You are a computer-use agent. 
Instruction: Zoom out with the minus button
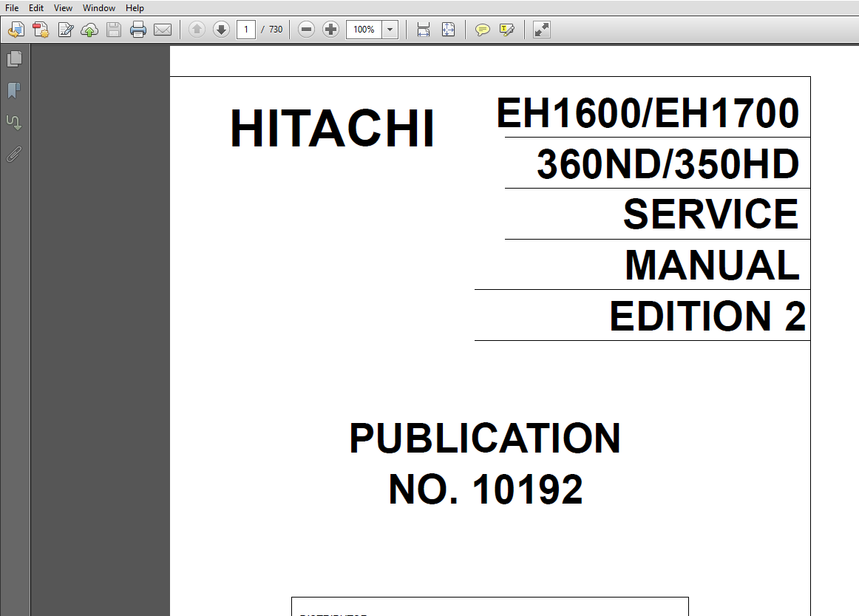tap(306, 30)
